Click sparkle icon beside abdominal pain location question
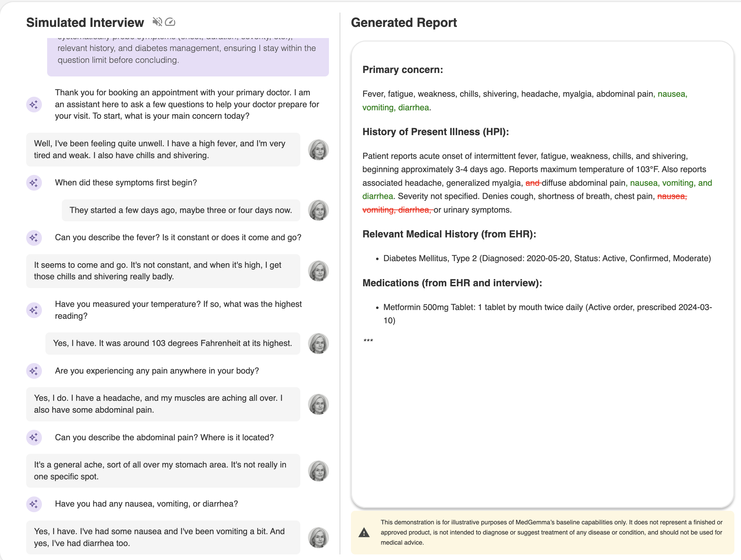The height and width of the screenshot is (560, 741). [34, 437]
